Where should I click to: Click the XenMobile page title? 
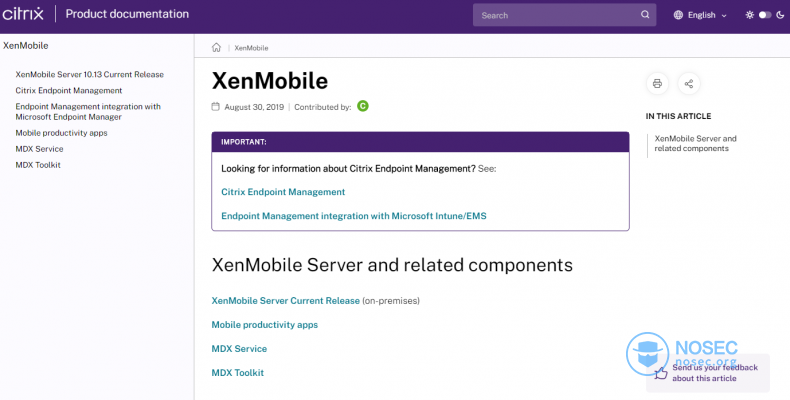coord(270,81)
